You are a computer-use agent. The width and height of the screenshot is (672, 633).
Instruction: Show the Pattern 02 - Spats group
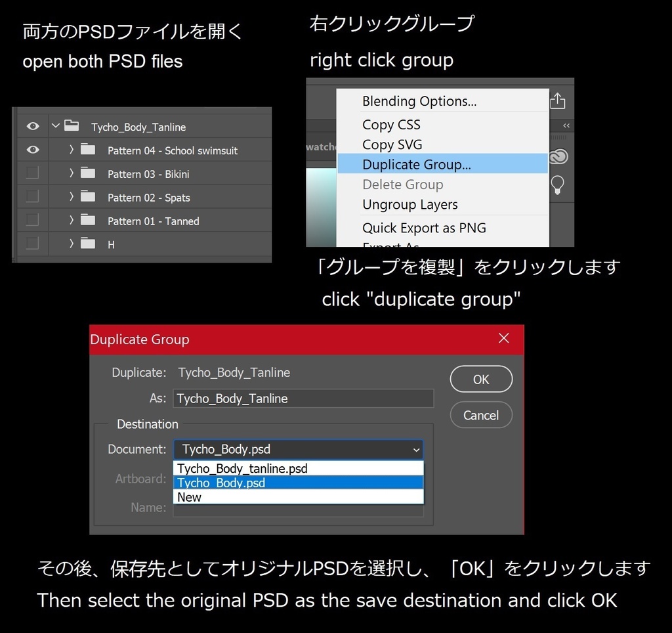(x=32, y=197)
